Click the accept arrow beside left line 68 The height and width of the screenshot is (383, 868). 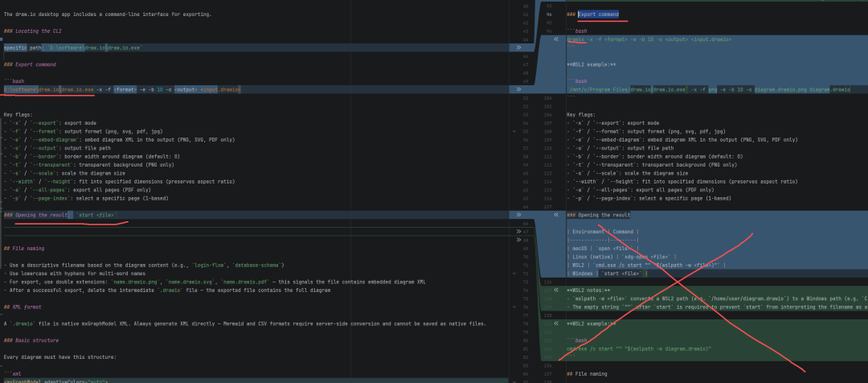coord(518,238)
